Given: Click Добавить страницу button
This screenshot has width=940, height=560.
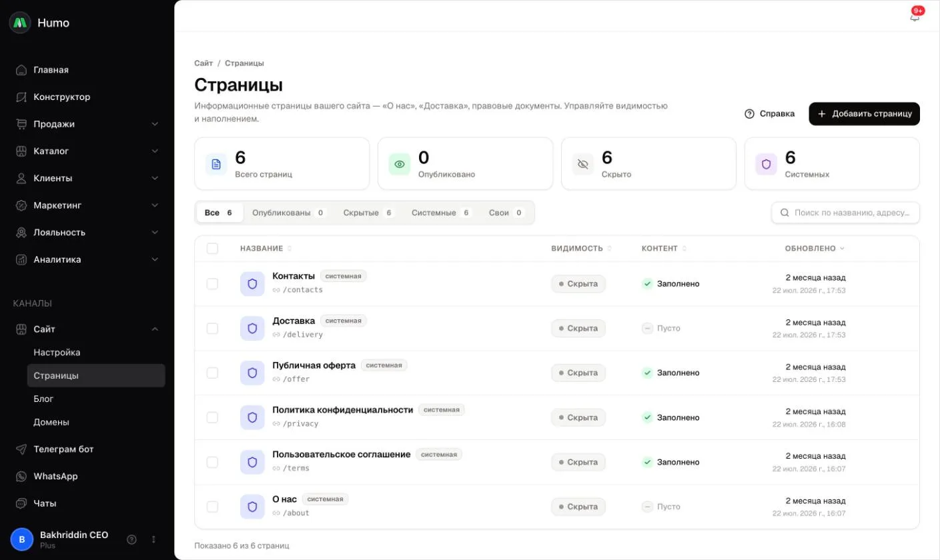Looking at the screenshot, I should tap(864, 114).
